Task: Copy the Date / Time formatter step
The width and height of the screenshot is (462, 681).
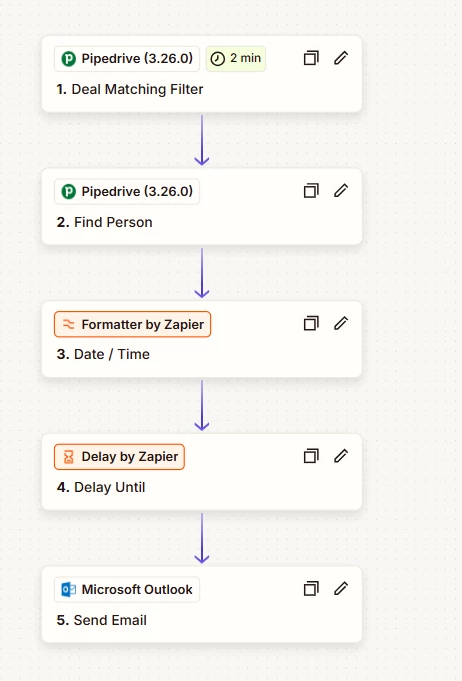Action: click(311, 323)
